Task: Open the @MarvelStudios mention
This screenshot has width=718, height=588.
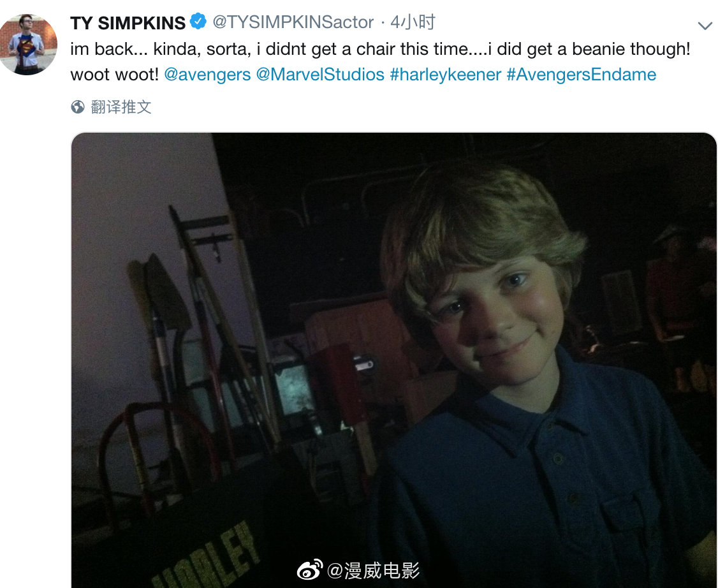Action: [x=320, y=74]
